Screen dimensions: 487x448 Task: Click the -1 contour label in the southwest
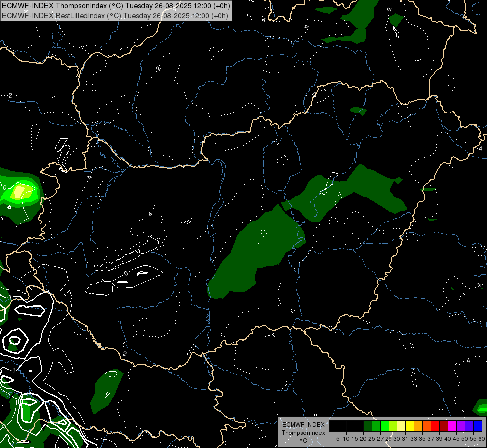point(13,370)
